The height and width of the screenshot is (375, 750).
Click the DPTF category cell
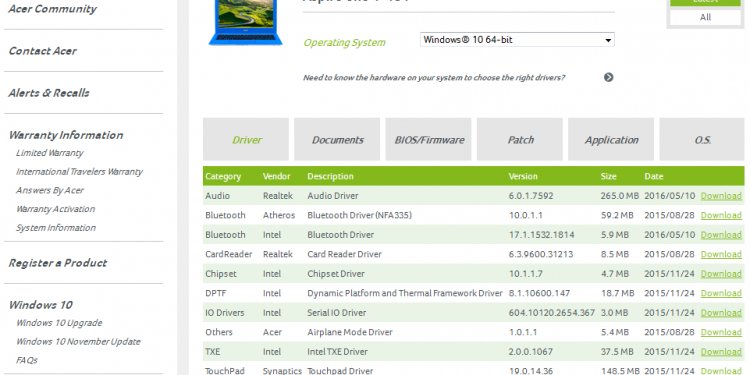point(215,293)
